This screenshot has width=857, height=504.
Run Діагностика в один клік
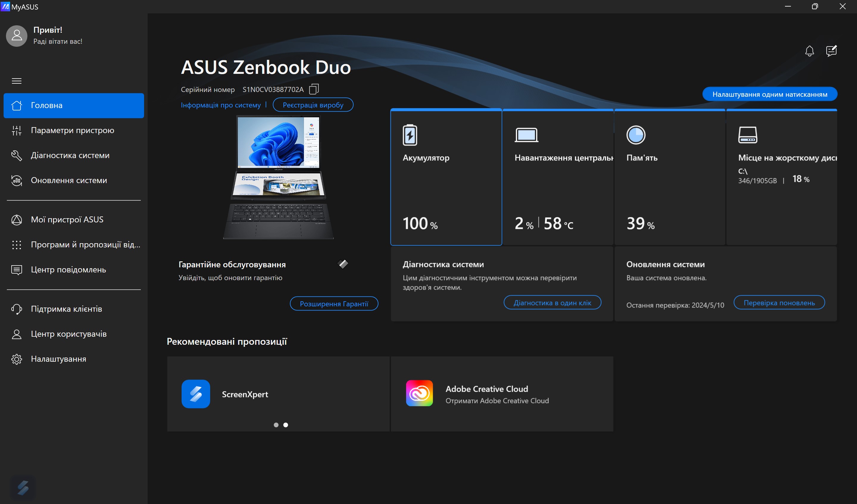(x=552, y=303)
